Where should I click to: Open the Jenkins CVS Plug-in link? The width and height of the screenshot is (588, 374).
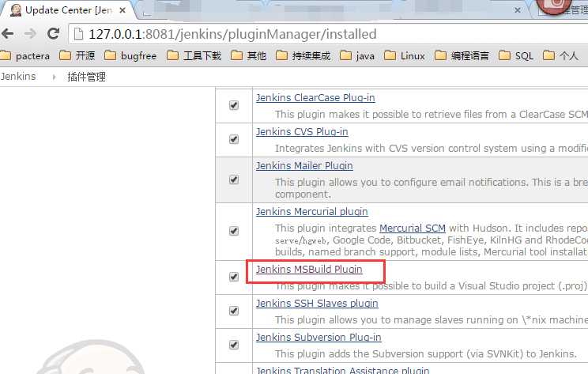click(x=302, y=132)
